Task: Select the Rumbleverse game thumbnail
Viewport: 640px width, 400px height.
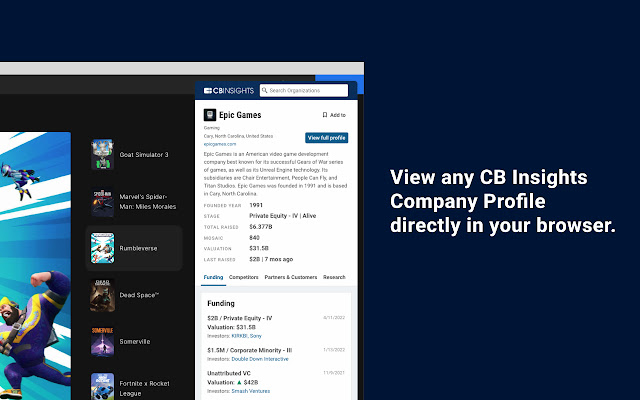Action: (x=102, y=248)
